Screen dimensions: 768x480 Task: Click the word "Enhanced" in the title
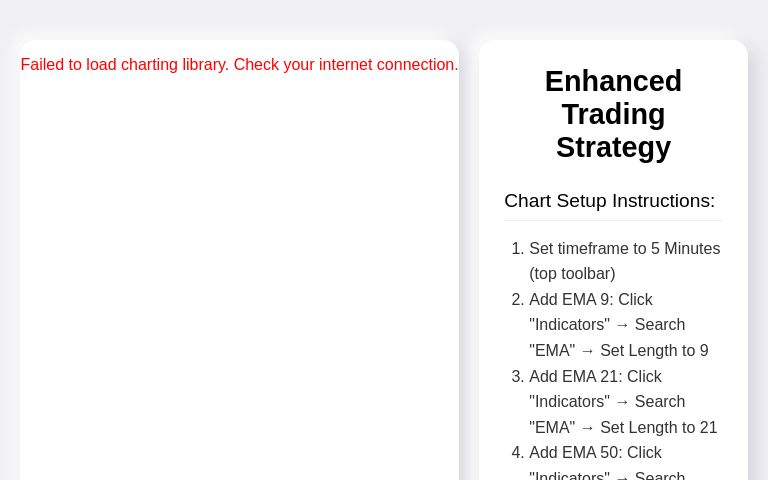(613, 81)
